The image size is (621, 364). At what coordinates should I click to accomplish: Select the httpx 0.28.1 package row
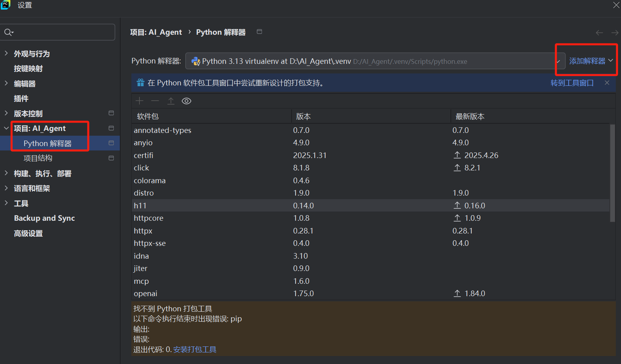[371, 231]
